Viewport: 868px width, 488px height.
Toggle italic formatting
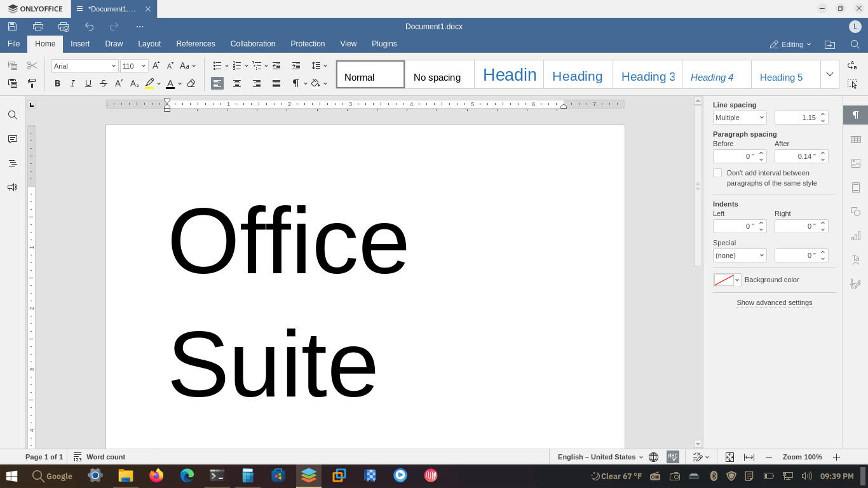coord(72,83)
